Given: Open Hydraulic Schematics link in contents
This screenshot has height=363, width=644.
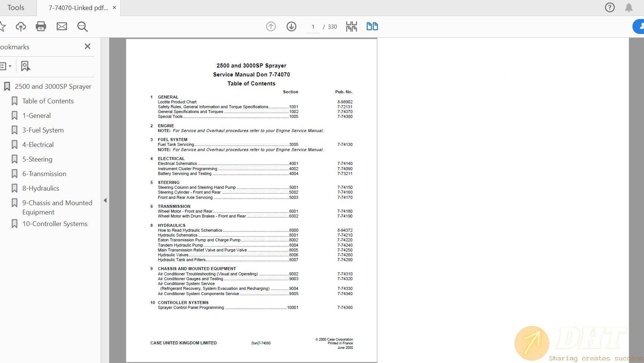Looking at the screenshot, I should pyautogui.click(x=177, y=235).
